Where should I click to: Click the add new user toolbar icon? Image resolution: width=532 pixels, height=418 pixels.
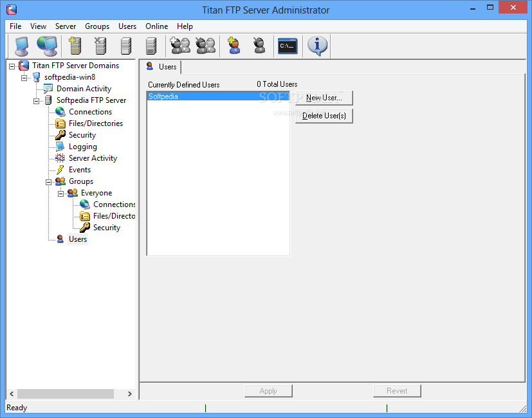234,46
